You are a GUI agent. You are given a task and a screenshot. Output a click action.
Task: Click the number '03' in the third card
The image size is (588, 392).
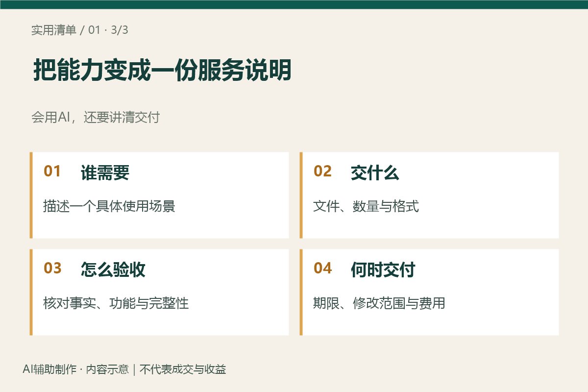click(52, 269)
